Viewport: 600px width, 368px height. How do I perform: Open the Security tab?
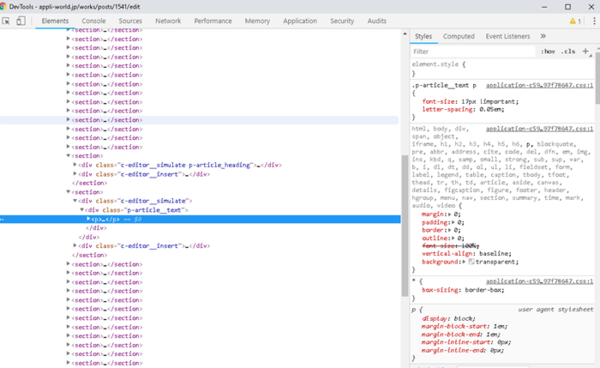click(x=342, y=21)
